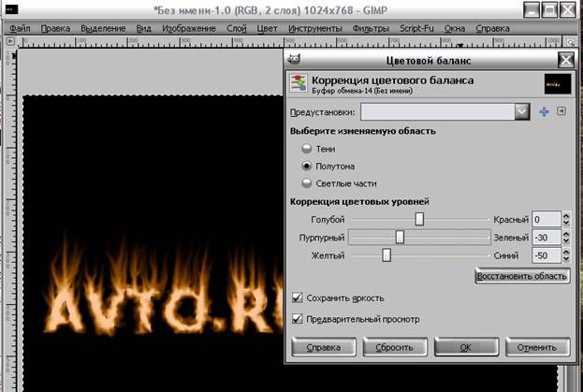Toggle the Сохранить яркость checkbox
583x392 pixels.
(x=297, y=298)
